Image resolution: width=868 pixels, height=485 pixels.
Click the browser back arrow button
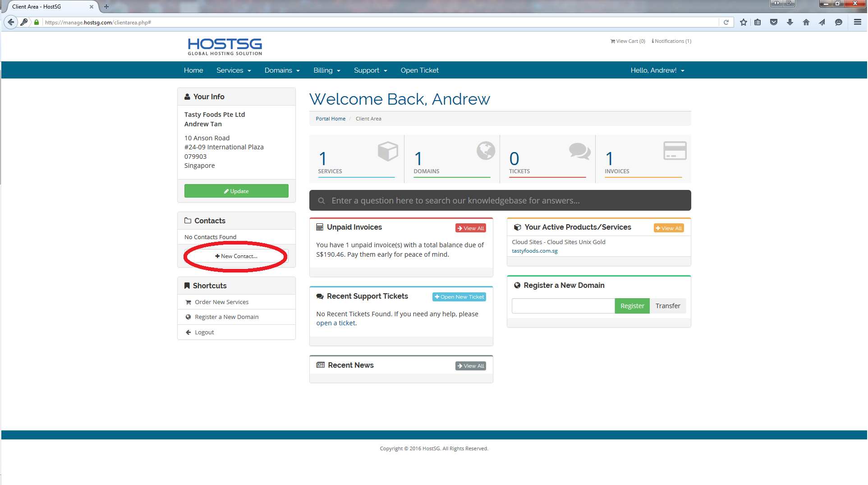point(11,22)
